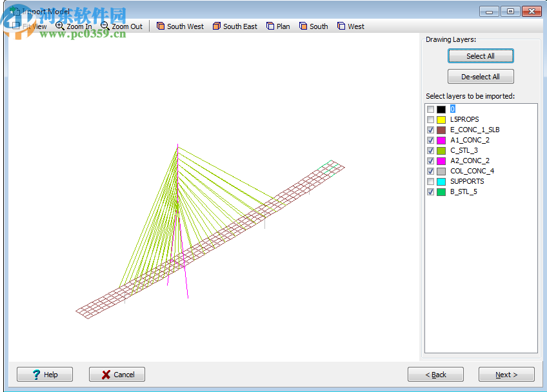This screenshot has width=547, height=392.
Task: Uncheck the C_STL_3 layer
Action: [x=430, y=150]
